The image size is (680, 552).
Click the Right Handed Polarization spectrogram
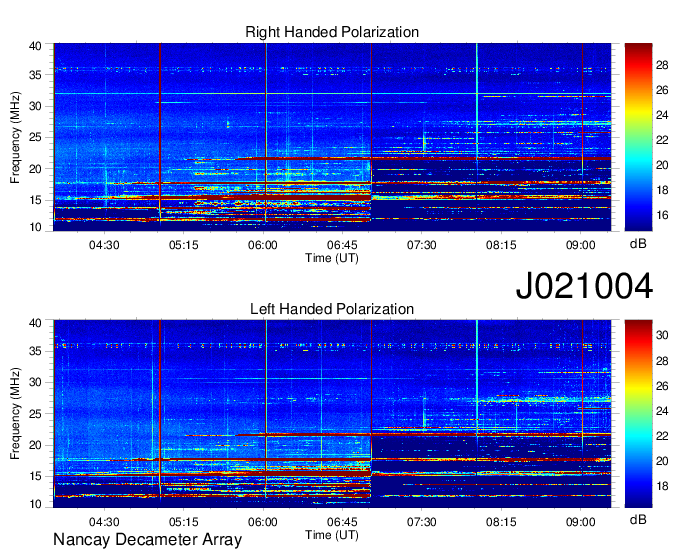pyautogui.click(x=332, y=137)
